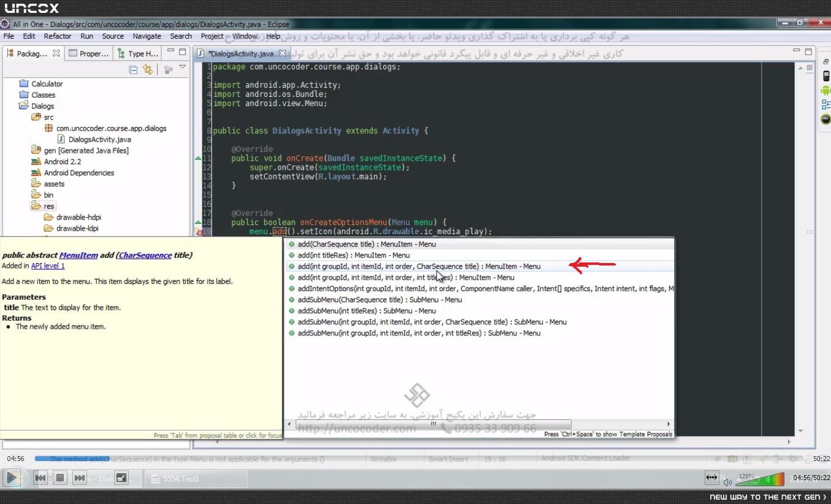Image resolution: width=831 pixels, height=504 pixels.
Task: Close the Package Explorer tab
Action: point(56,53)
